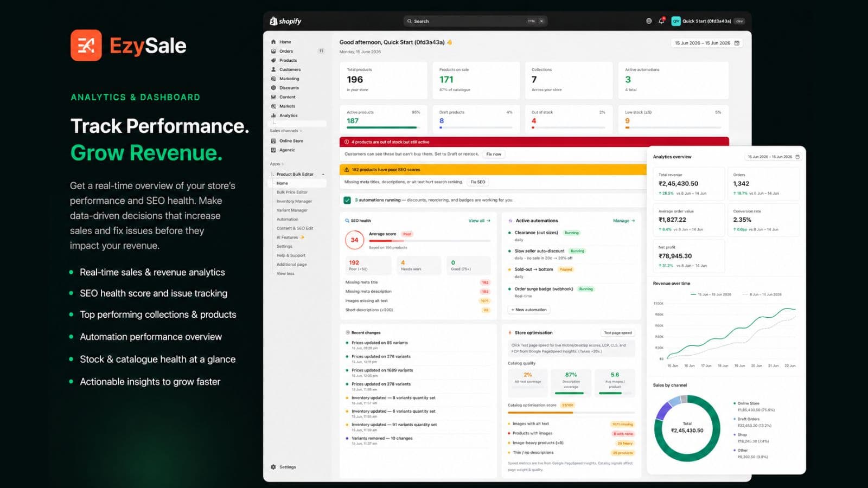Open notifications bell in top bar
The image size is (868, 488).
[x=661, y=21]
